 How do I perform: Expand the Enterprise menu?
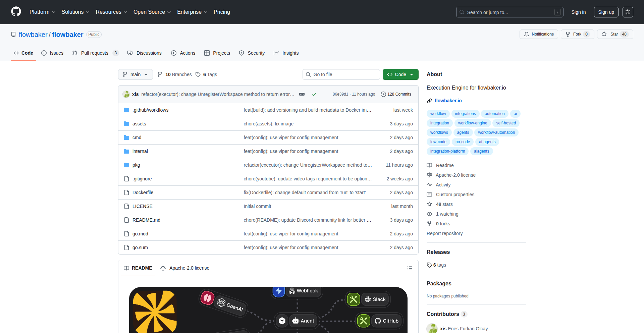coord(193,12)
